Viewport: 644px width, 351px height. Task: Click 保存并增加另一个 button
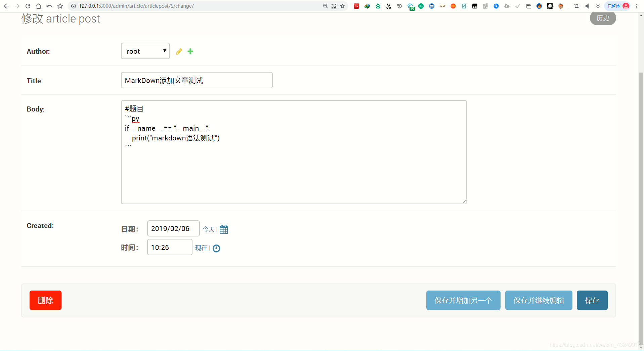(463, 300)
